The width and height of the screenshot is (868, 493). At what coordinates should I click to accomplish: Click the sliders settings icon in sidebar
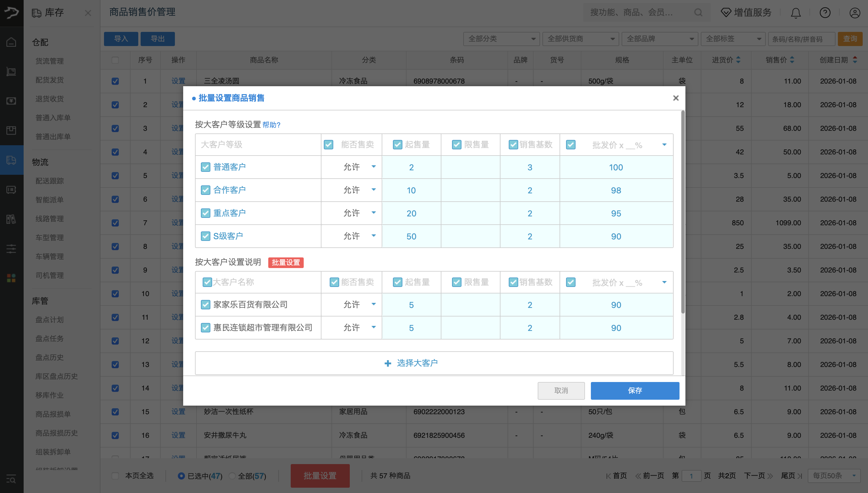click(11, 249)
